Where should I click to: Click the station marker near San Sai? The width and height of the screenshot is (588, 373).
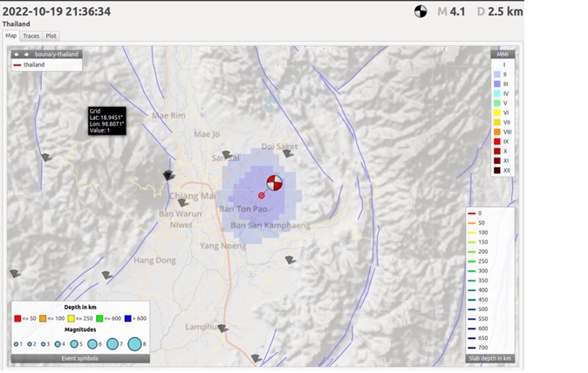[227, 155]
